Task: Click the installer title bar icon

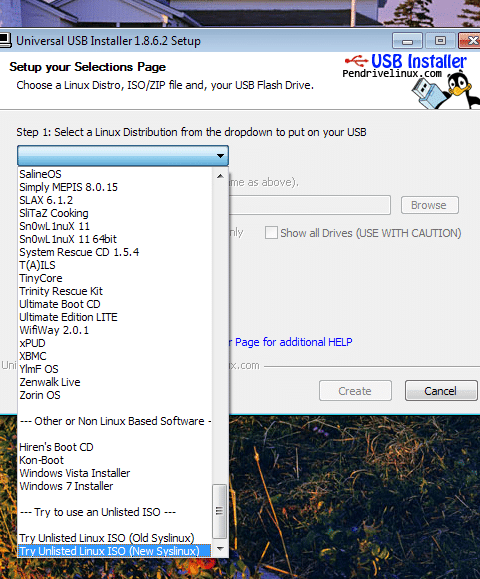Action: (6, 41)
